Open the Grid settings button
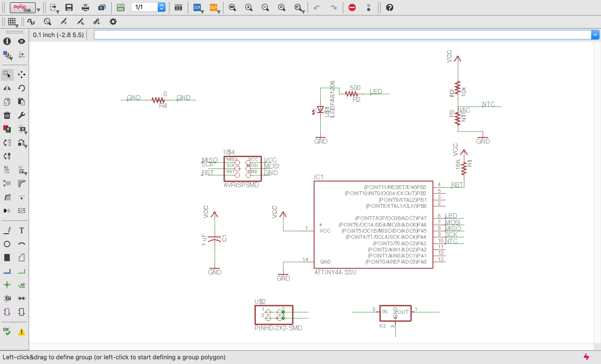The height and width of the screenshot is (364, 601). (12, 22)
